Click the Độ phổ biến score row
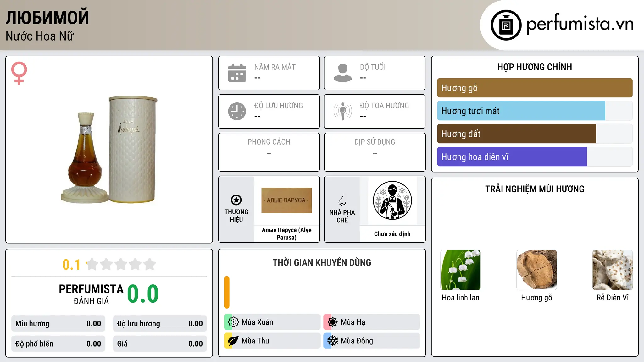 (x=58, y=344)
